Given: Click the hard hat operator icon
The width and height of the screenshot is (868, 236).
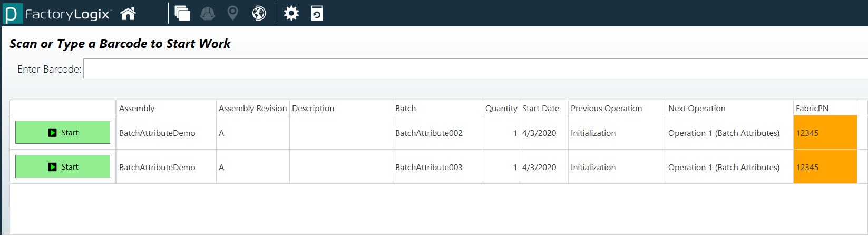Looking at the screenshot, I should coord(208,13).
